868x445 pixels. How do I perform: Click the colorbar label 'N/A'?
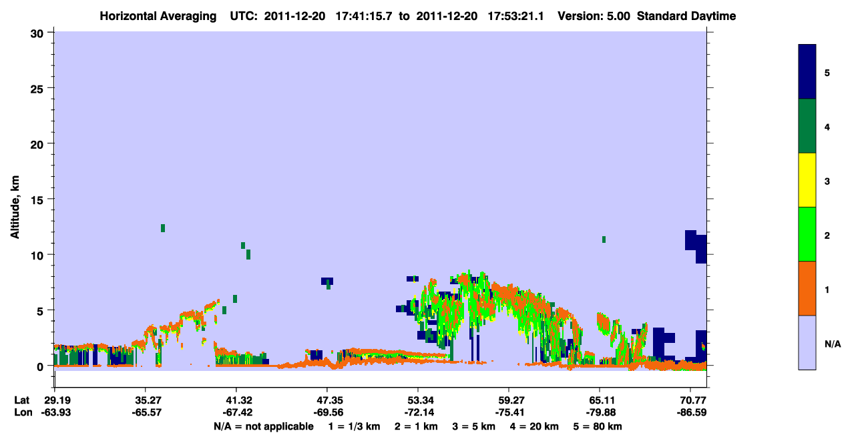click(833, 344)
